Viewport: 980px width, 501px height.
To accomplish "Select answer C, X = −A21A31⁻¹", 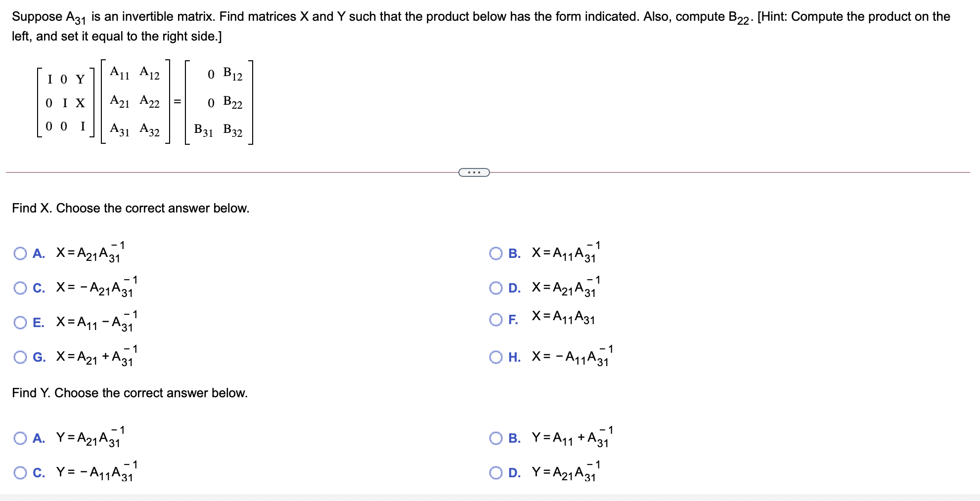I will [20, 288].
